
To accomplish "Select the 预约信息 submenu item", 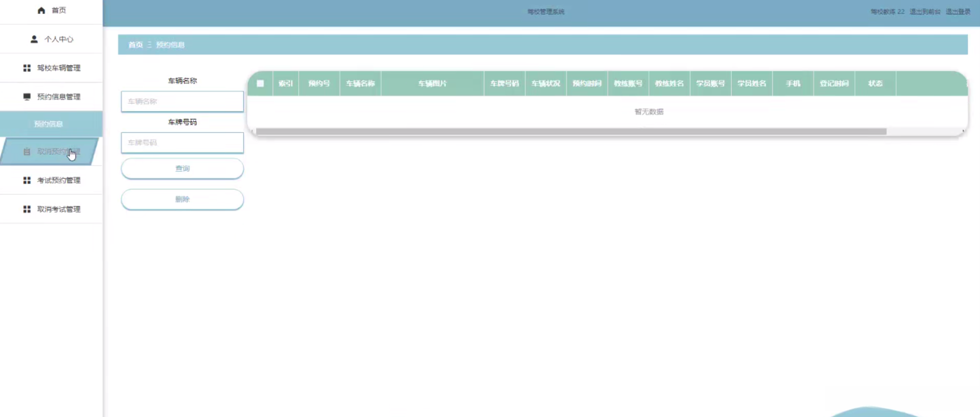I will point(48,124).
